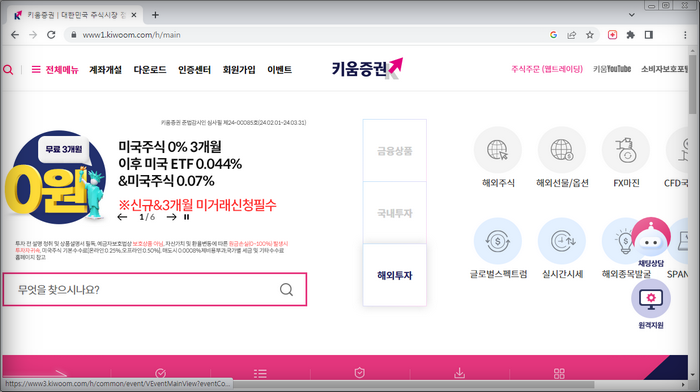Open the 글로벌스펙트럼 icon
Image resolution: width=700 pixels, height=392 pixels.
[x=498, y=242]
